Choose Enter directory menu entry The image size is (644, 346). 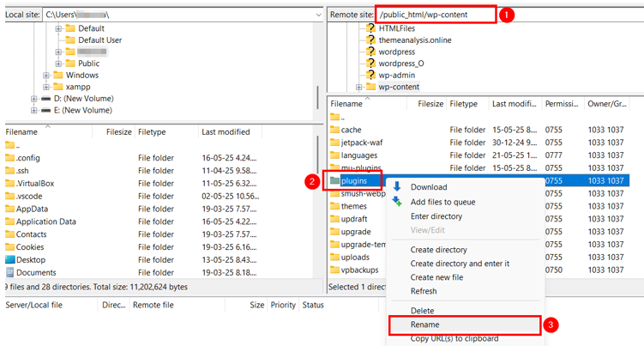tap(436, 216)
